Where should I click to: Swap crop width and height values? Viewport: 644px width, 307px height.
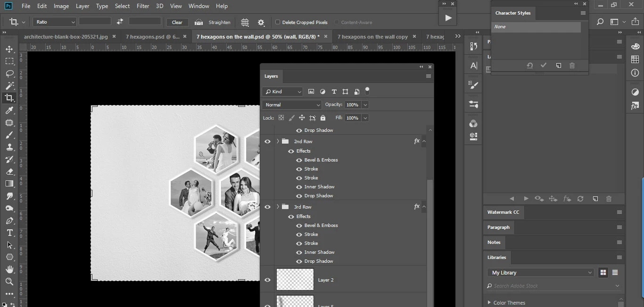pyautogui.click(x=120, y=22)
